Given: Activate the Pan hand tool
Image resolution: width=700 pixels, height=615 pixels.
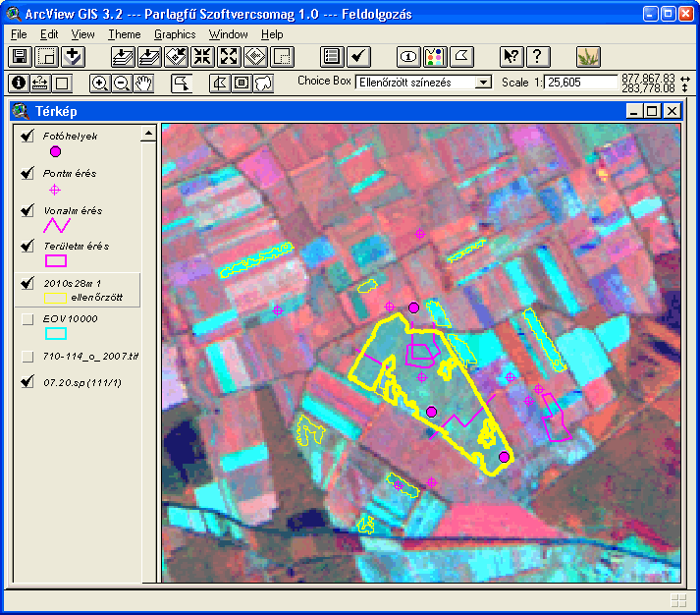Looking at the screenshot, I should pos(144,84).
